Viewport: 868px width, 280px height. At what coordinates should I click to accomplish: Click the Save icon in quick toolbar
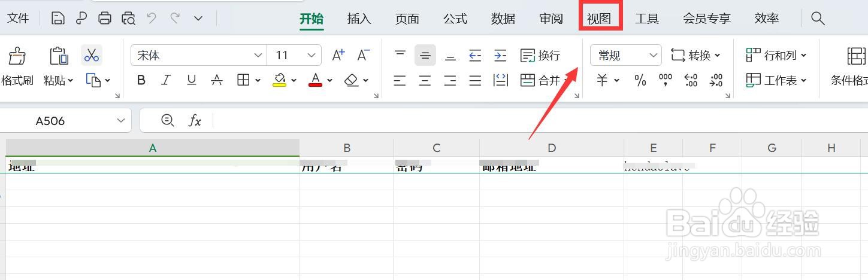pyautogui.click(x=58, y=19)
